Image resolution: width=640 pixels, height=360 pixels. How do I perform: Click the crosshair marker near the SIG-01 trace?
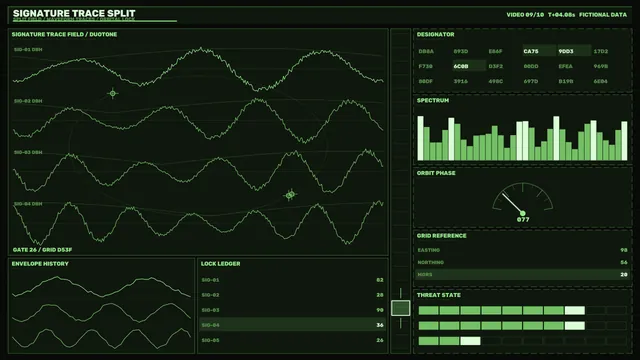(x=113, y=93)
